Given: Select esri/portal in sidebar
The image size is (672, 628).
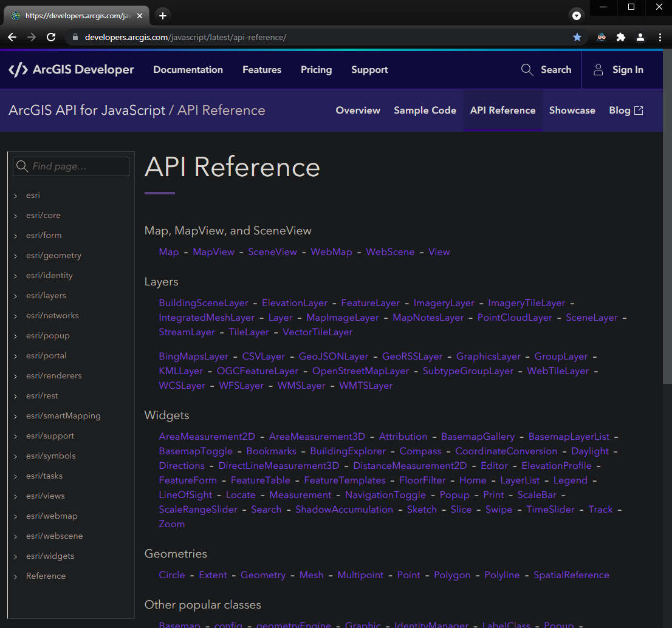Looking at the screenshot, I should click(x=46, y=355).
